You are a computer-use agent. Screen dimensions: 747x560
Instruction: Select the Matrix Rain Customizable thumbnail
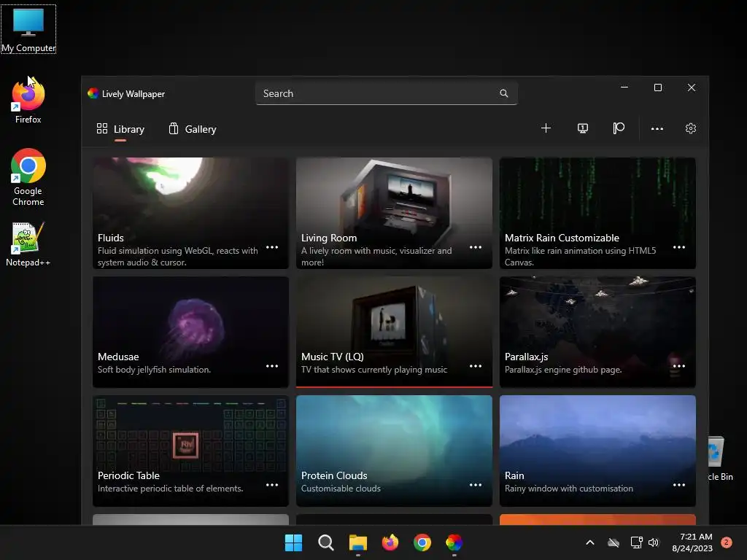[597, 213]
